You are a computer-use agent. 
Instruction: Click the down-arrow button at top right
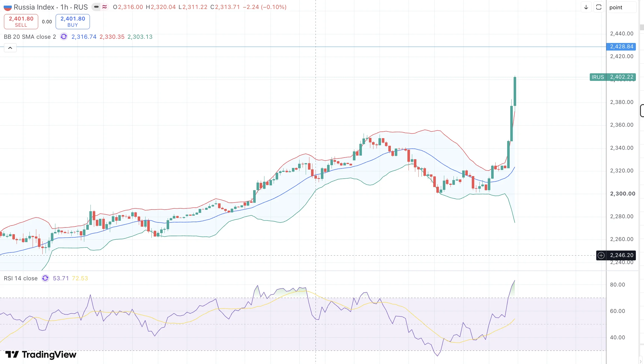point(586,7)
